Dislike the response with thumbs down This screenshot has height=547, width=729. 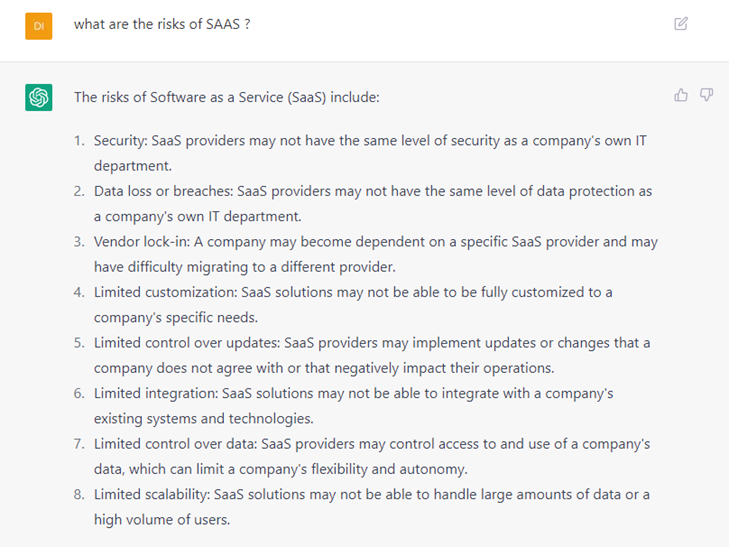point(706,96)
